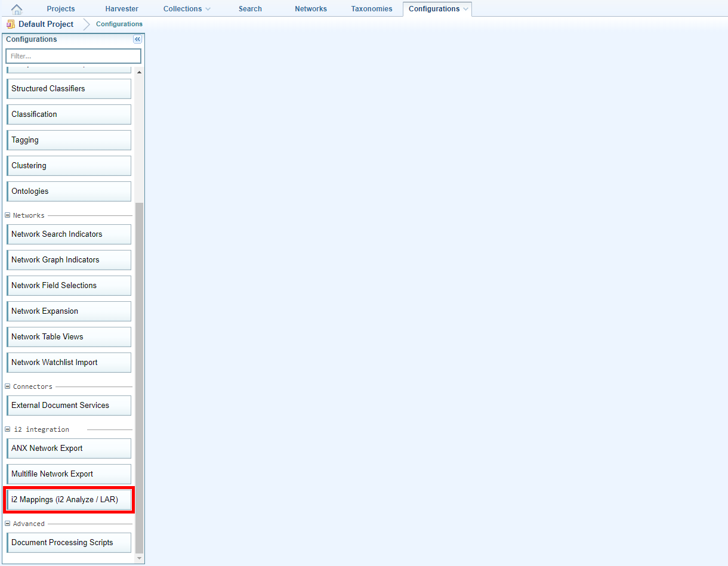Image resolution: width=728 pixels, height=566 pixels.
Task: Open i2 Mappings (i2 Analyze / LAR)
Action: pos(69,500)
